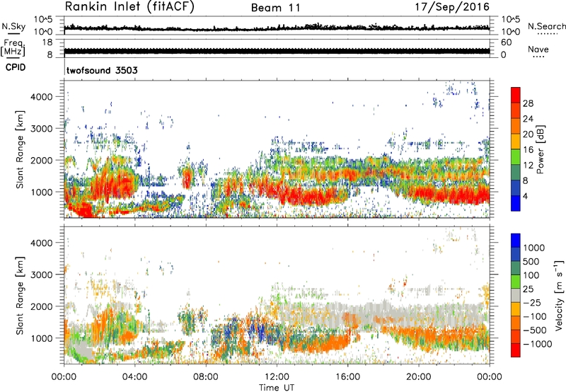Click the 16:00 time tick label
566x392 pixels.
point(347,377)
